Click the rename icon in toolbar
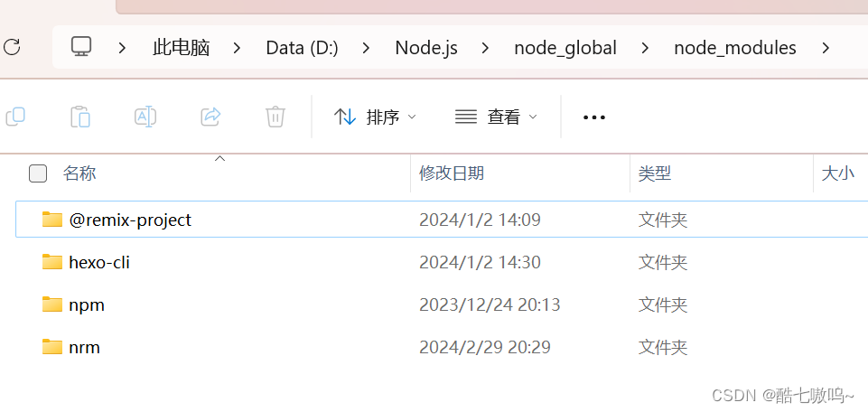Image resolution: width=868 pixels, height=412 pixels. click(x=145, y=117)
